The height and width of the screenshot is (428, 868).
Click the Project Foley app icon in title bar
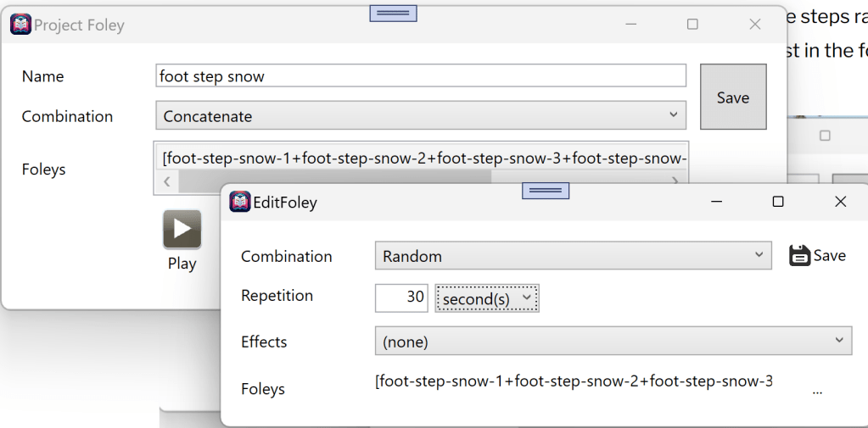20,25
